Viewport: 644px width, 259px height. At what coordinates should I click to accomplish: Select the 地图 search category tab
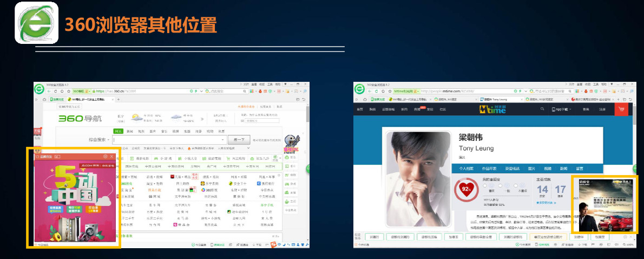[187, 131]
